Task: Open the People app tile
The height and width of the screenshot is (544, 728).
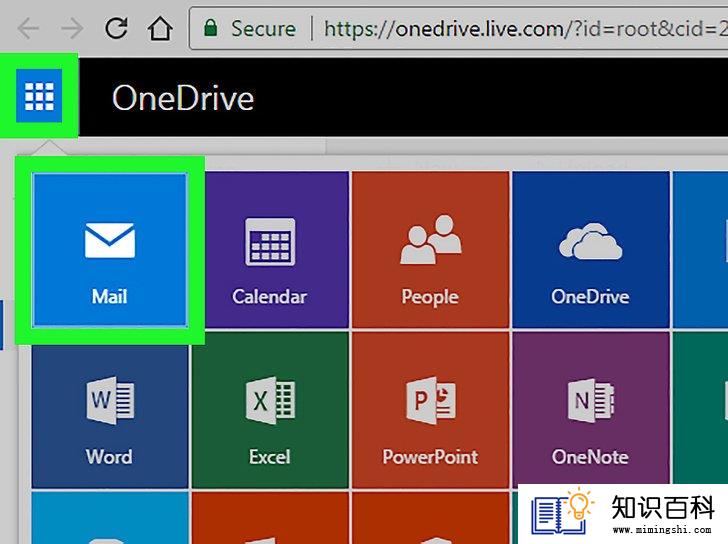Action: click(430, 250)
